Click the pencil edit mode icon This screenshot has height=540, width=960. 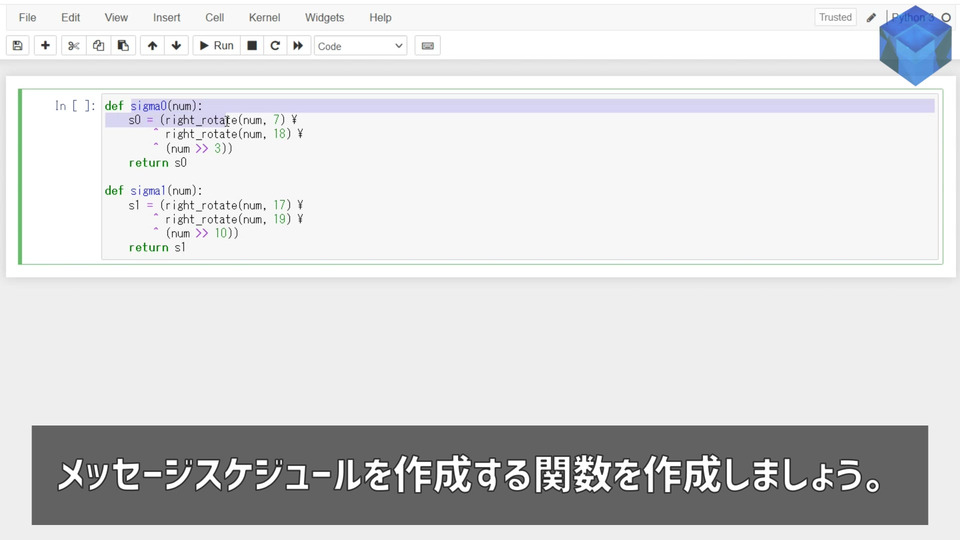(x=871, y=18)
